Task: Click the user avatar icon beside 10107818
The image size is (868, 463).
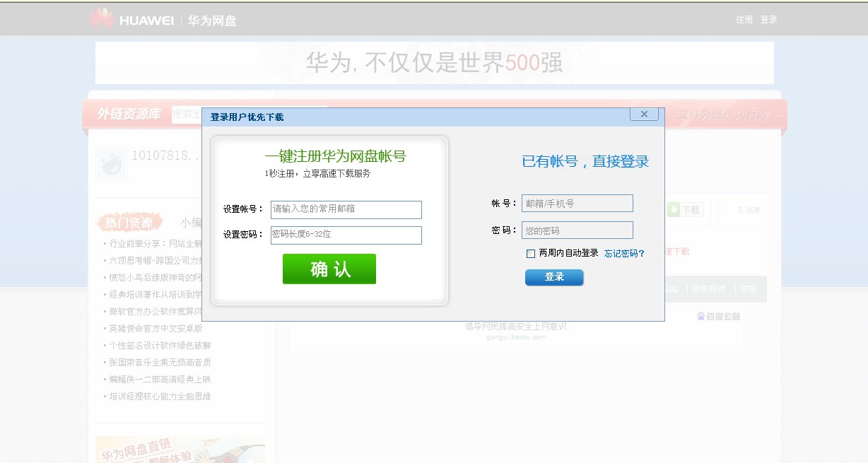Action: 112,164
